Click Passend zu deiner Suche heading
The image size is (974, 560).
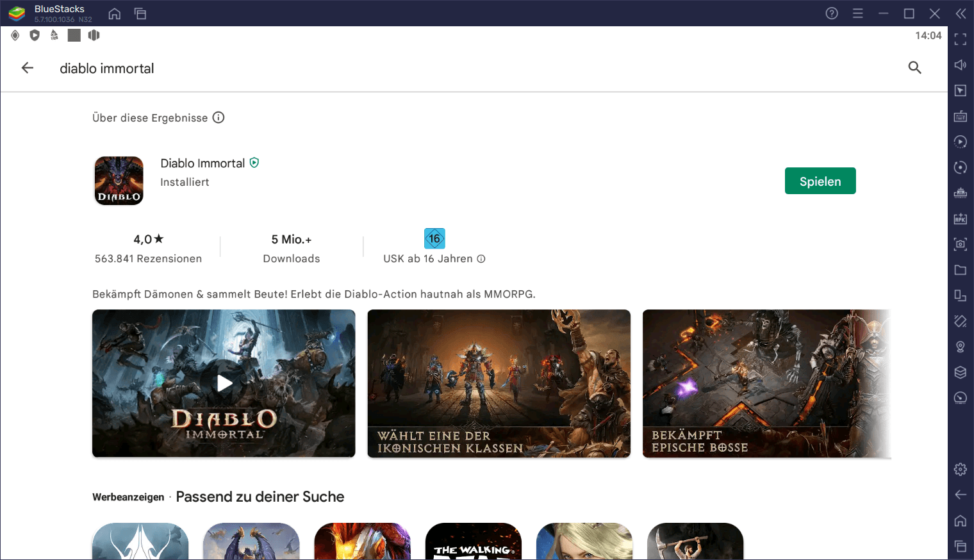(260, 497)
